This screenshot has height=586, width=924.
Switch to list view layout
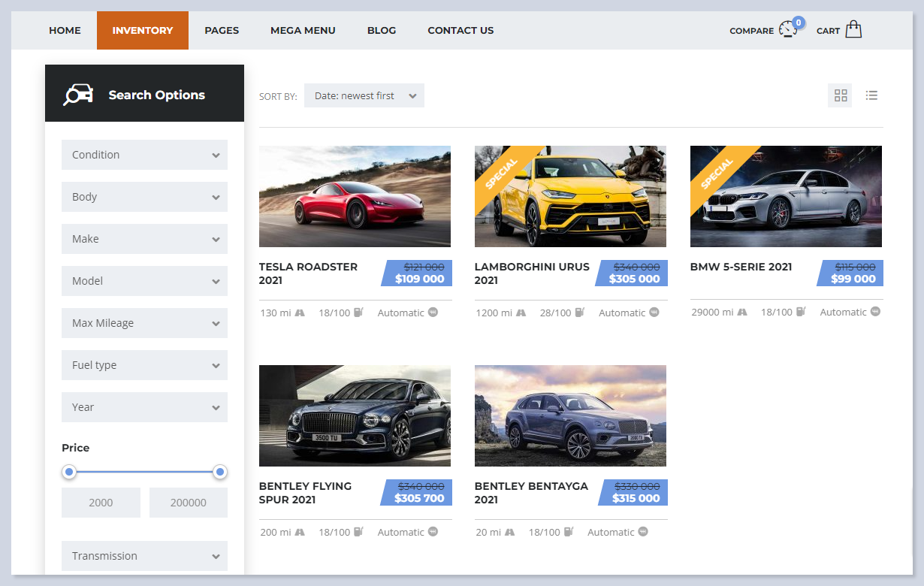(871, 95)
